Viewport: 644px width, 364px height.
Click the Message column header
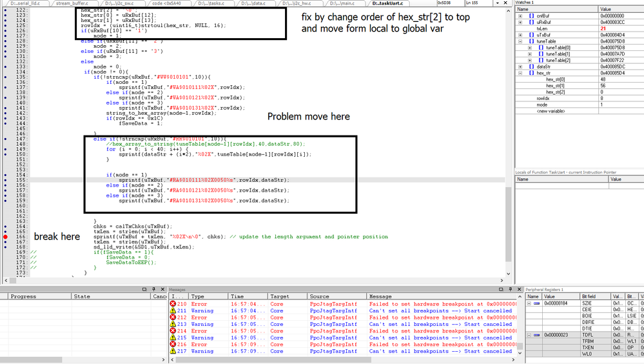pyautogui.click(x=444, y=296)
